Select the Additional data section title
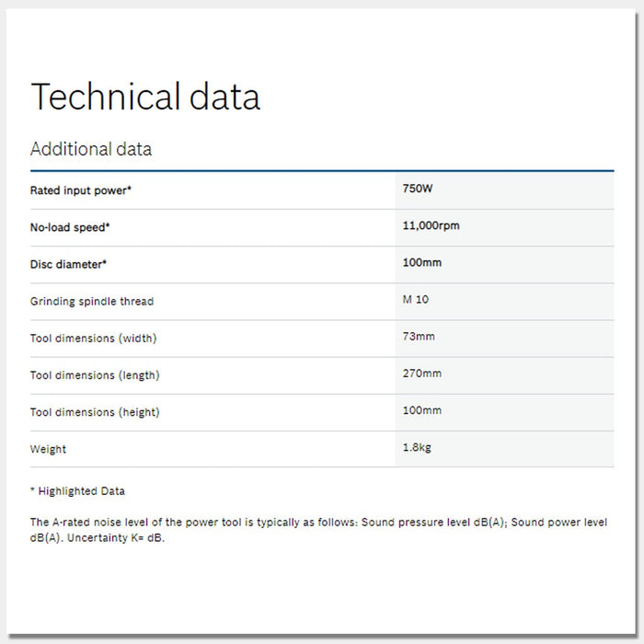 pyautogui.click(x=91, y=149)
